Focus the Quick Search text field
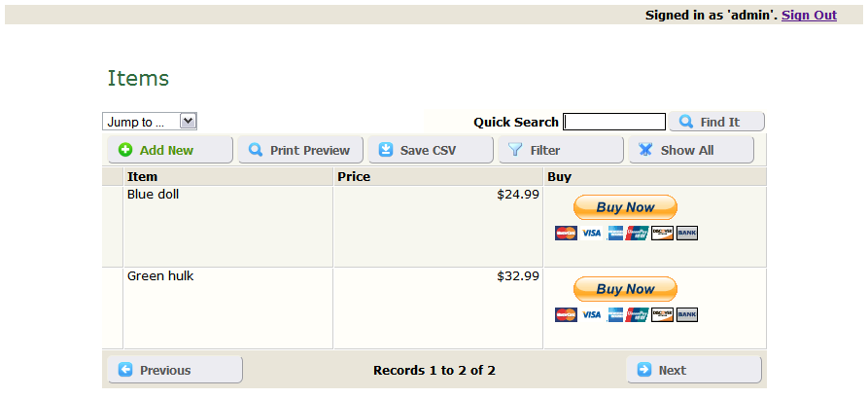This screenshot has height=399, width=868. click(x=614, y=122)
